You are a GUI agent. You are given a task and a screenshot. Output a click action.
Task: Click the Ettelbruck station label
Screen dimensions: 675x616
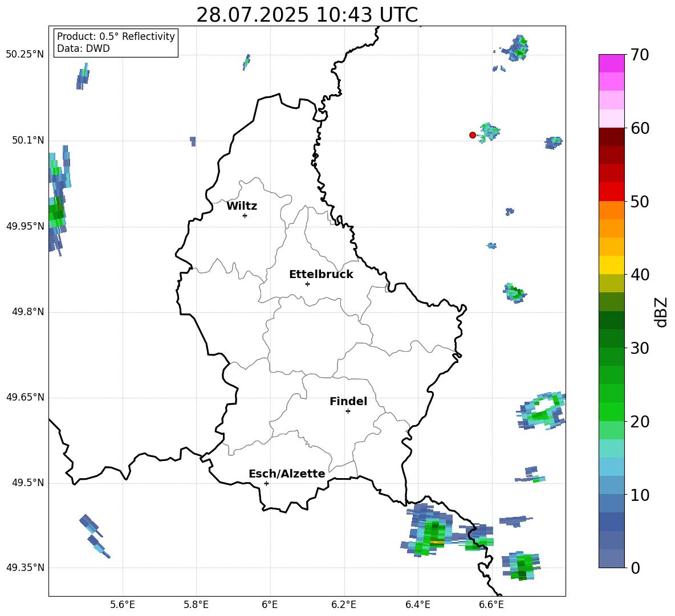pos(321,275)
